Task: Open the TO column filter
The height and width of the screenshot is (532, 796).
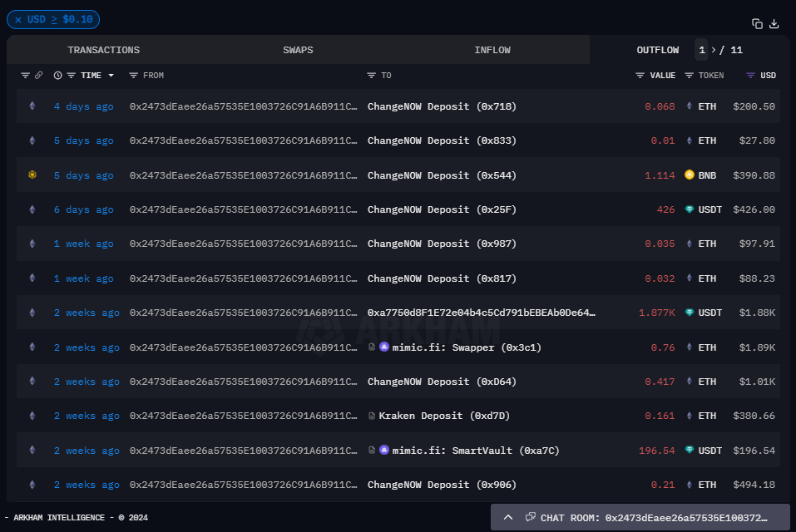Action: pos(371,76)
